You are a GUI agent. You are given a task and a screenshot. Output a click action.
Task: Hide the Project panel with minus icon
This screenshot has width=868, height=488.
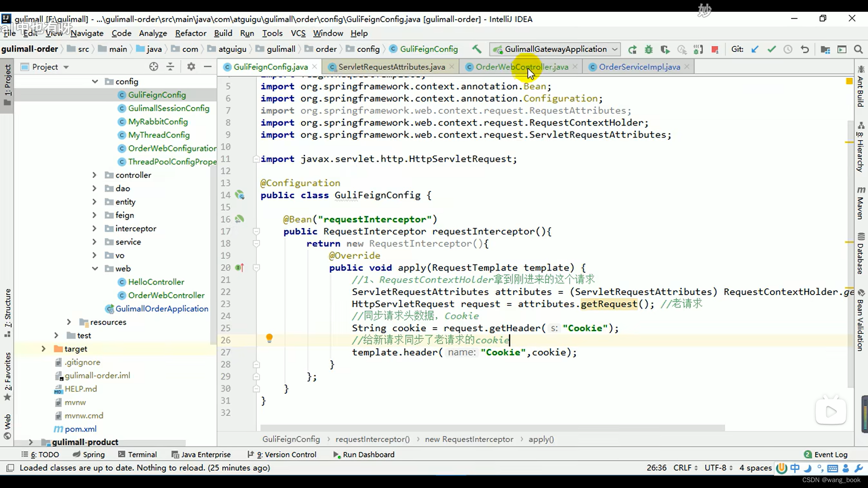click(x=208, y=67)
